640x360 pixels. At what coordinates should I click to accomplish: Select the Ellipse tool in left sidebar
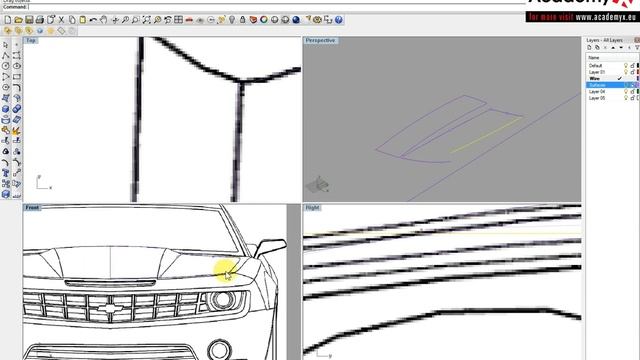16,66
